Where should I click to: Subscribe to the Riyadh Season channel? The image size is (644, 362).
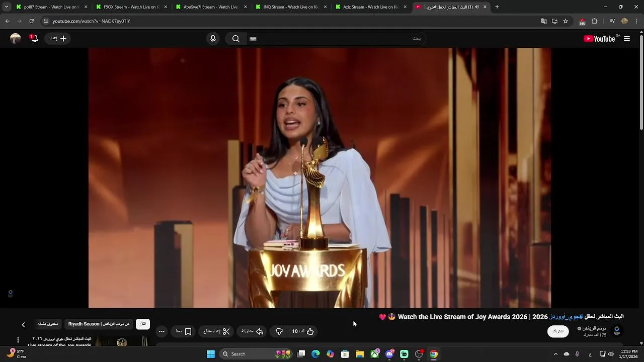click(x=558, y=331)
